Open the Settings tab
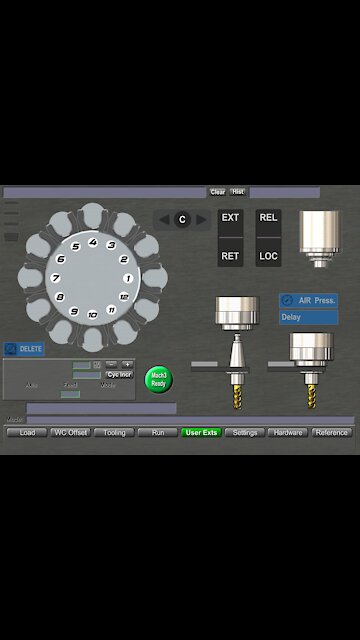This screenshot has height=640, width=360. pos(245,433)
